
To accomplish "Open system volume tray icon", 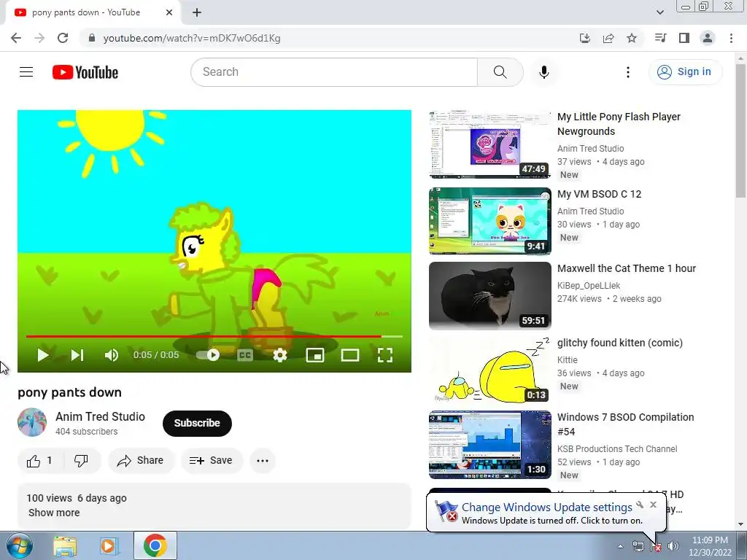I will click(x=673, y=547).
